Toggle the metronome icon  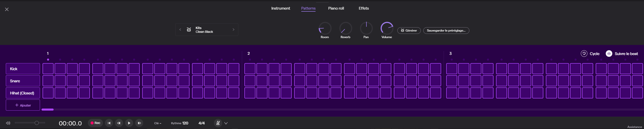tap(218, 123)
